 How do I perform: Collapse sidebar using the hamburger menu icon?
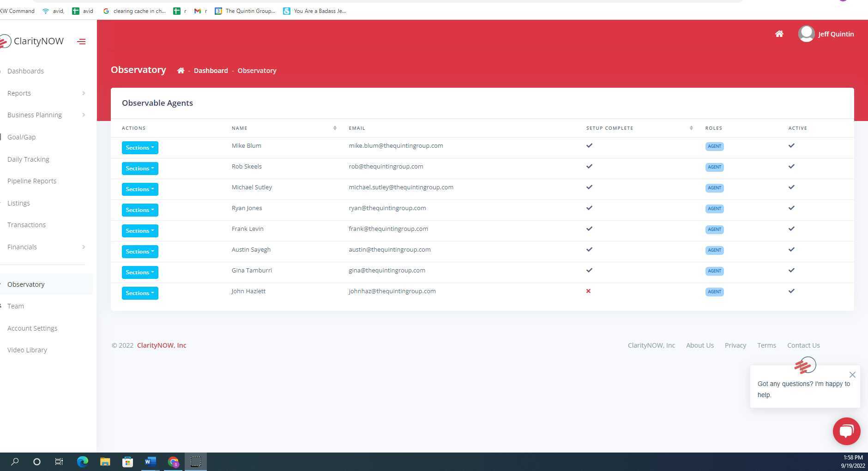[81, 42]
